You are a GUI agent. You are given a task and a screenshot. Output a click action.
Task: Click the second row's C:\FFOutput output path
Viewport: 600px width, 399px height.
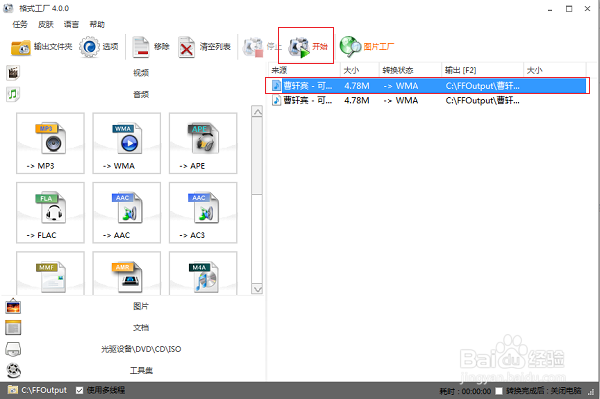(483, 101)
